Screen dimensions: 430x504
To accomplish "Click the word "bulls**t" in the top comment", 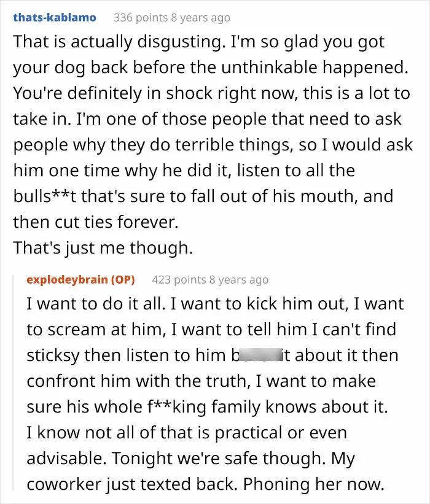I will [x=45, y=196].
